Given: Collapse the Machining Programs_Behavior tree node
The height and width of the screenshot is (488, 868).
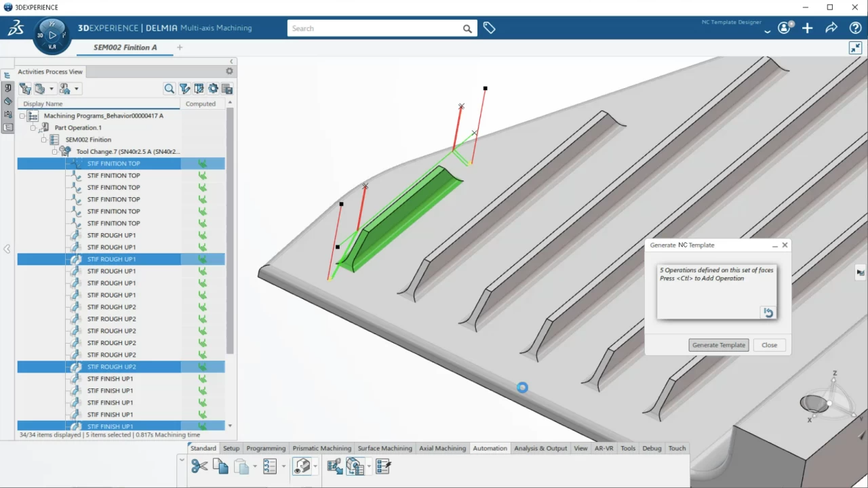Looking at the screenshot, I should point(22,116).
